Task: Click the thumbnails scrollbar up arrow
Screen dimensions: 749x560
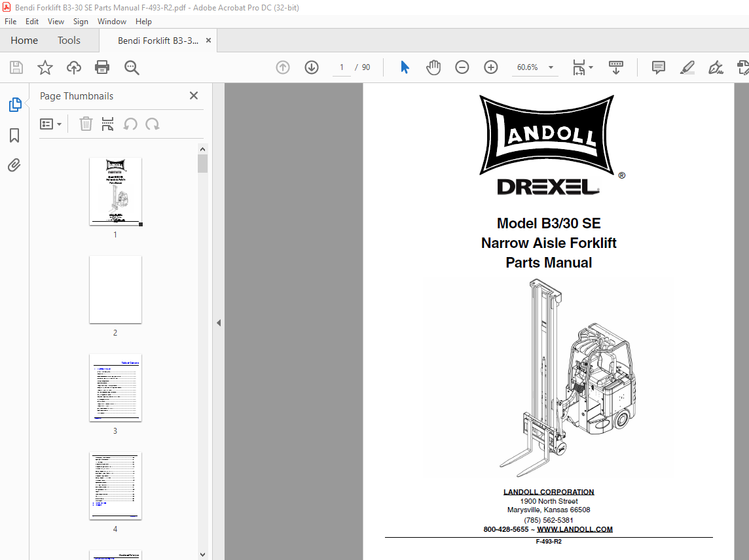Action: [x=202, y=149]
